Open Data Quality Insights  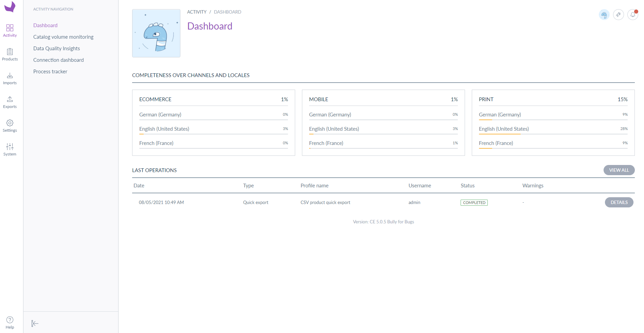point(56,49)
